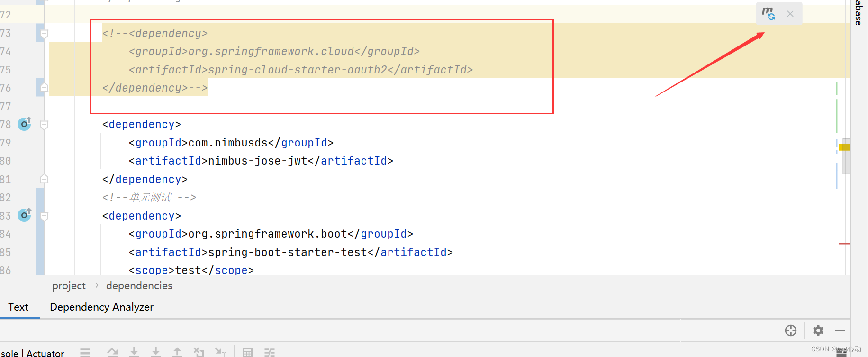Click the crosshair locate icon in bottom toolbar
868x357 pixels.
(x=791, y=330)
